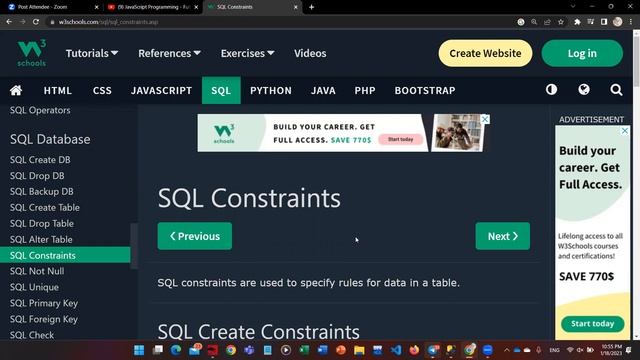This screenshot has height=360, width=640.
Task: Switch to the JavaScript Programming YouTube tab
Action: 152,7
